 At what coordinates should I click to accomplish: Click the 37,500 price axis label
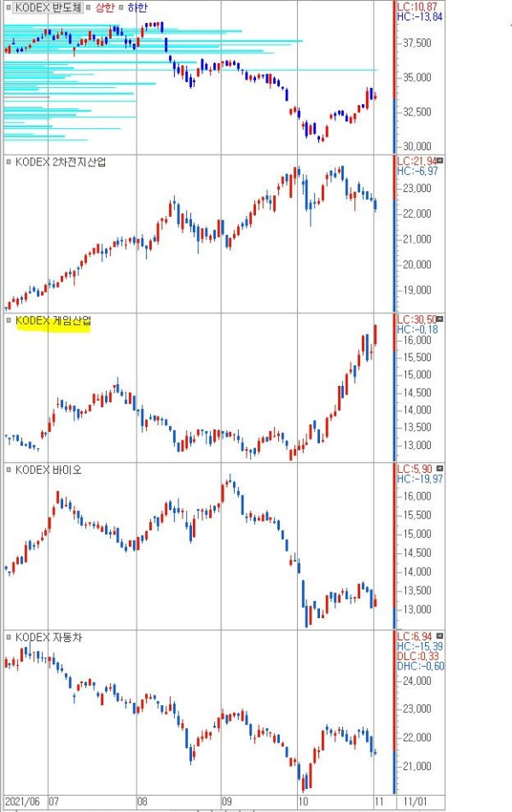[x=417, y=43]
